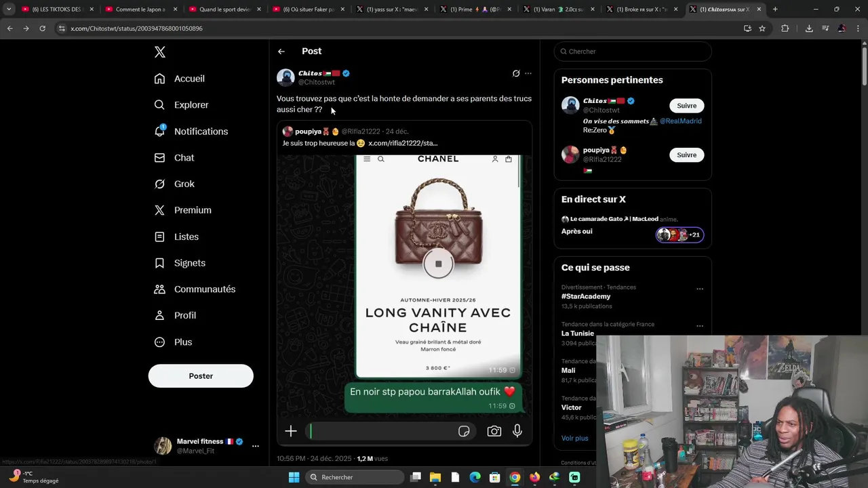Click the browser back arrow

pyautogui.click(x=9, y=28)
